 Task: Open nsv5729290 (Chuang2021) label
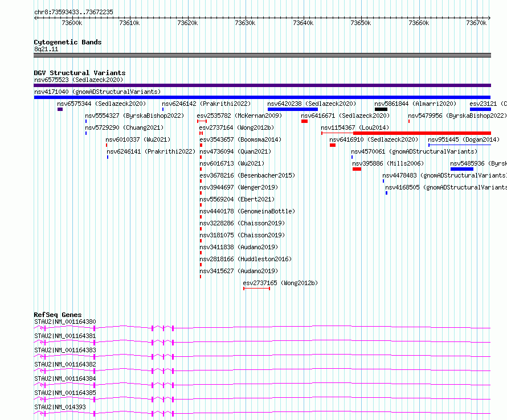(x=125, y=127)
